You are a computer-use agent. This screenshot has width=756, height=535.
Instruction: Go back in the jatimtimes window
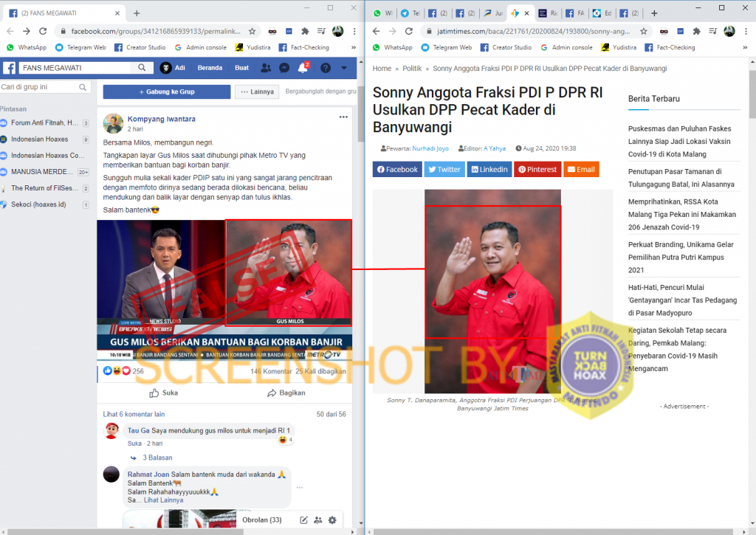377,31
